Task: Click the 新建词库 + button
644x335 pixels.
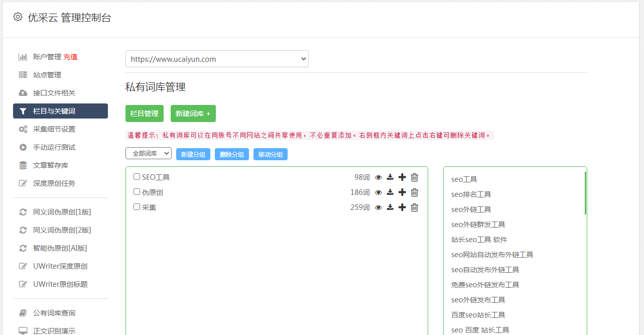Action: tap(193, 114)
